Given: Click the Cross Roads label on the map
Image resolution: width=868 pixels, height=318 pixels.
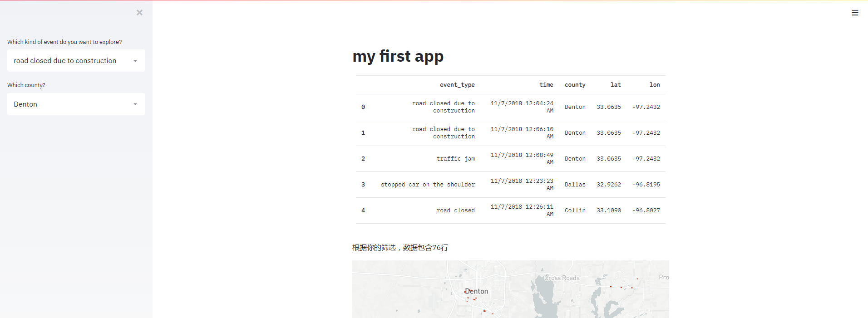Looking at the screenshot, I should pyautogui.click(x=562, y=278).
